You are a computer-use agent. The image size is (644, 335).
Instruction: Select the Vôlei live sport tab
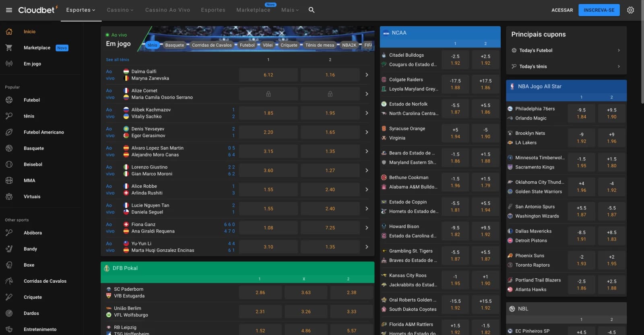click(x=268, y=45)
